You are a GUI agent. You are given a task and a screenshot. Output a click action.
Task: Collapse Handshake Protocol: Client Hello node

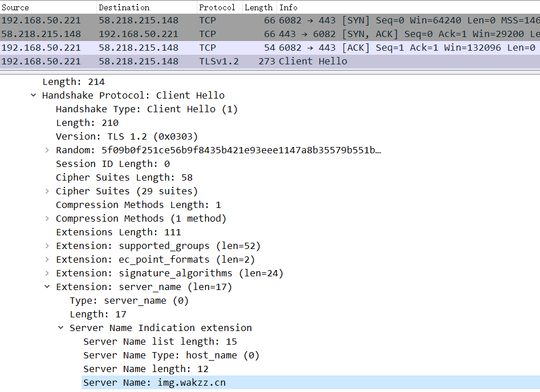pyautogui.click(x=34, y=95)
